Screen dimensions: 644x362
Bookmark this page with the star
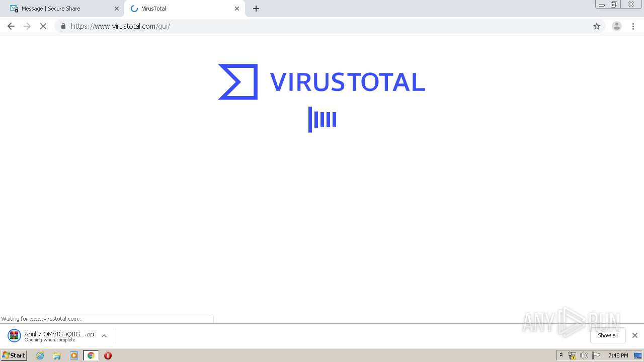[x=597, y=26]
